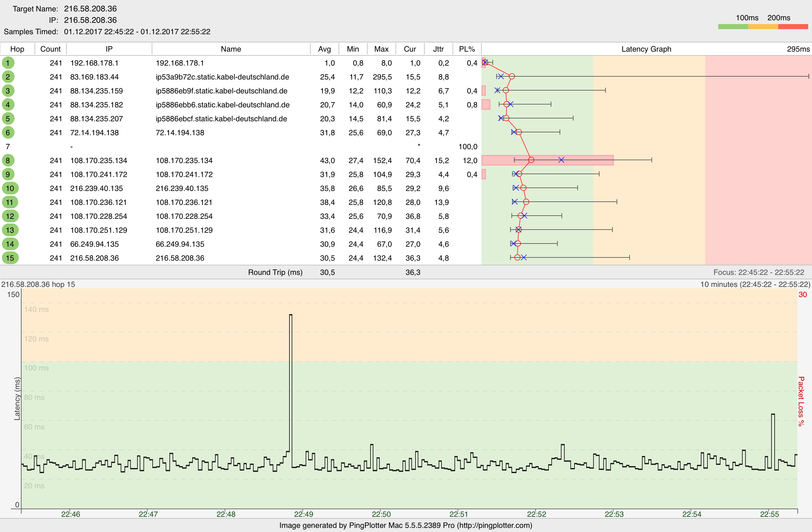Click hop 4 small packet loss bar

(486, 104)
